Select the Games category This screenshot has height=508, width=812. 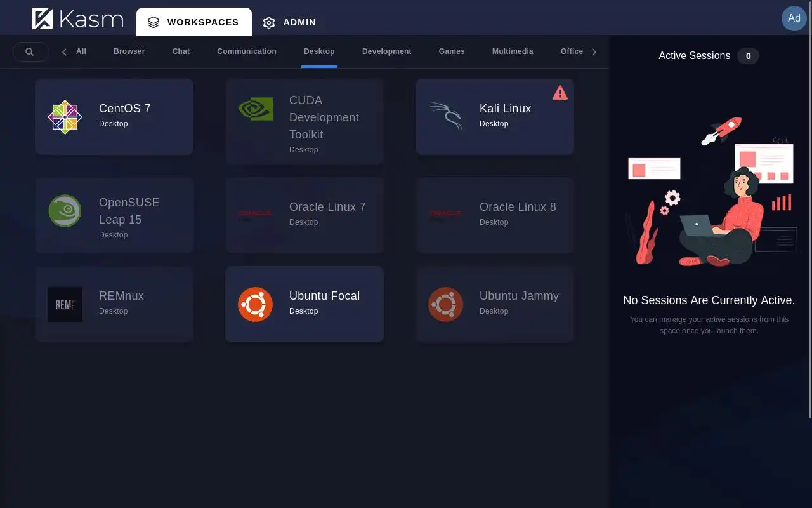click(x=452, y=51)
